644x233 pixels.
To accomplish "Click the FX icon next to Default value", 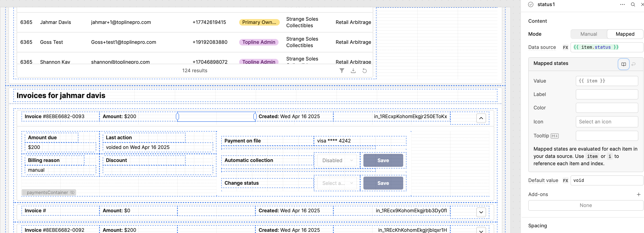I will 565,180.
